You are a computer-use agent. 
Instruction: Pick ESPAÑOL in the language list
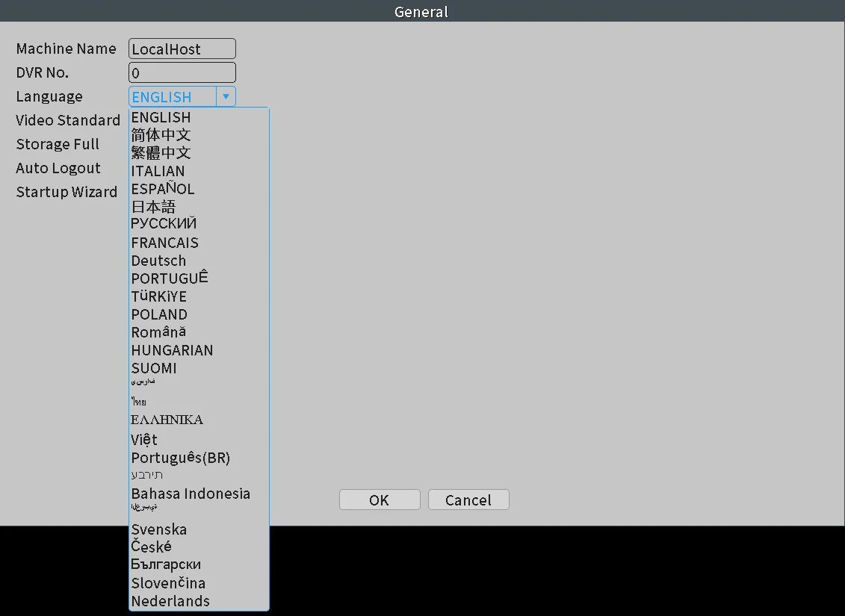(x=199, y=189)
